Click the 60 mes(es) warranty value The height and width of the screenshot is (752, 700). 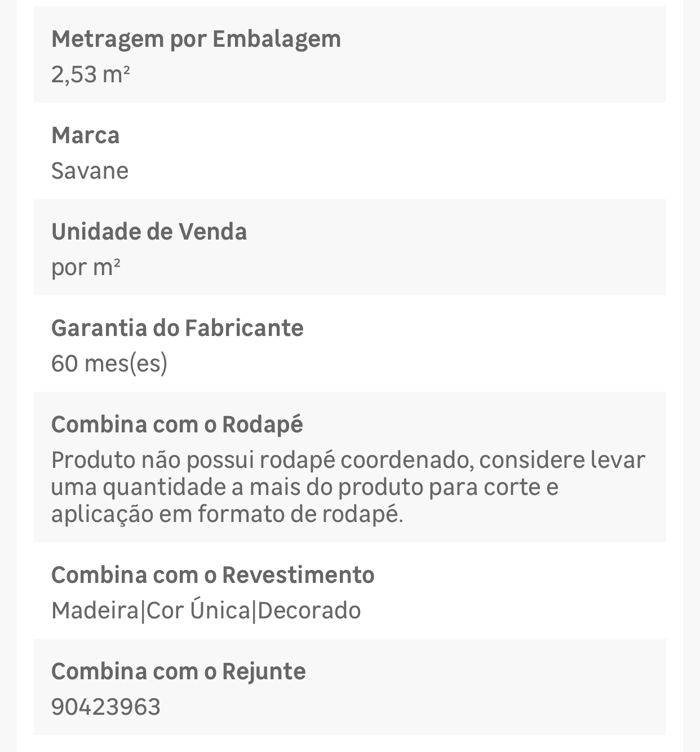pos(109,364)
